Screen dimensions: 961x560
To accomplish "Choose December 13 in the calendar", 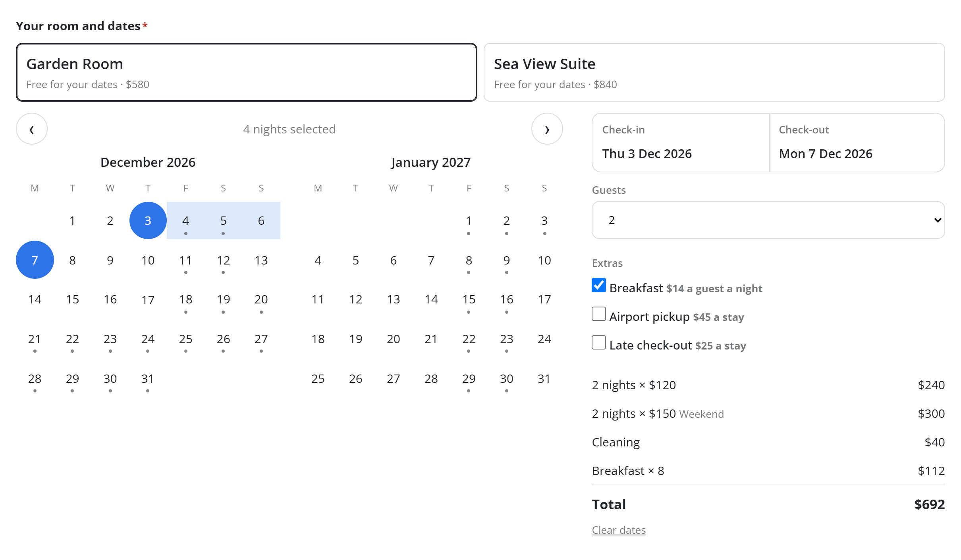I will click(261, 260).
